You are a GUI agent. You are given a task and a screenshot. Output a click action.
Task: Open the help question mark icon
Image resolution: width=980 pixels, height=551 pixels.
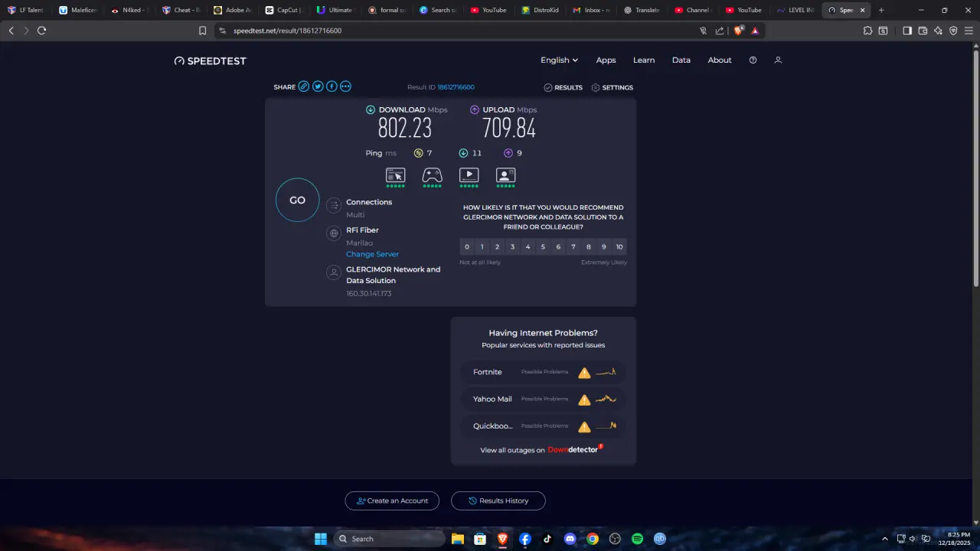753,60
